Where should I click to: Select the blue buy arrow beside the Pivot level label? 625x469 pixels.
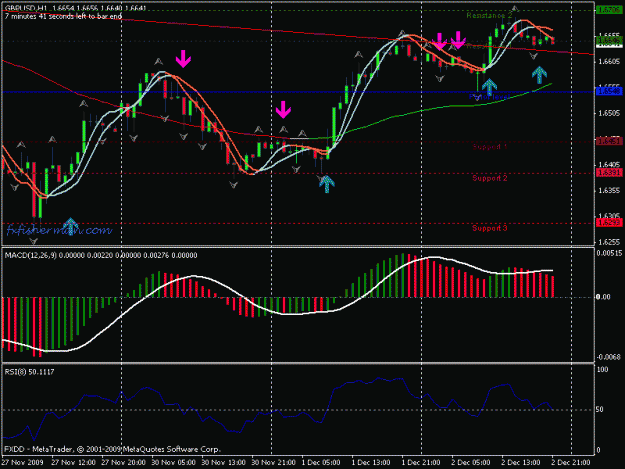tap(489, 88)
